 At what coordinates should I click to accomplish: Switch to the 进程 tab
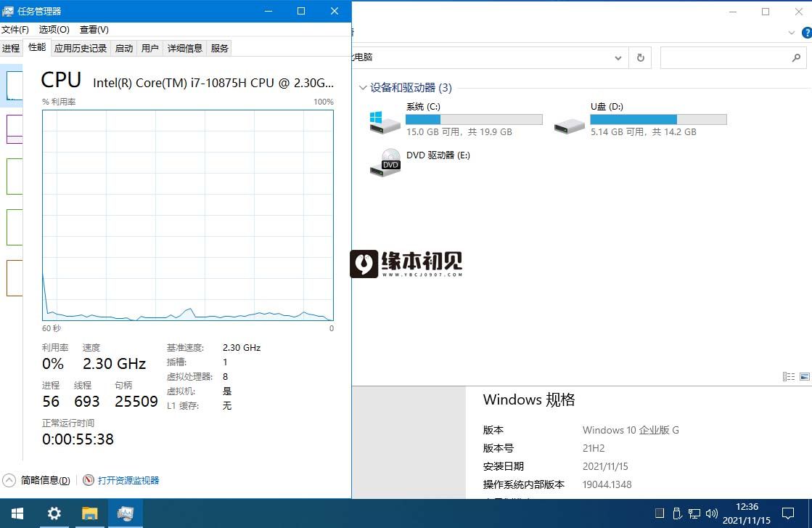tap(11, 48)
